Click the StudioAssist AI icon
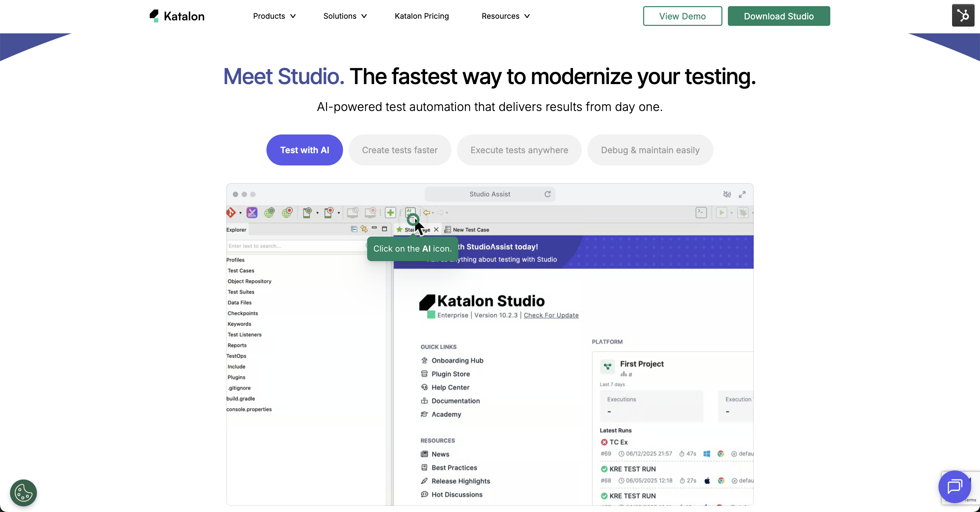 tap(410, 212)
